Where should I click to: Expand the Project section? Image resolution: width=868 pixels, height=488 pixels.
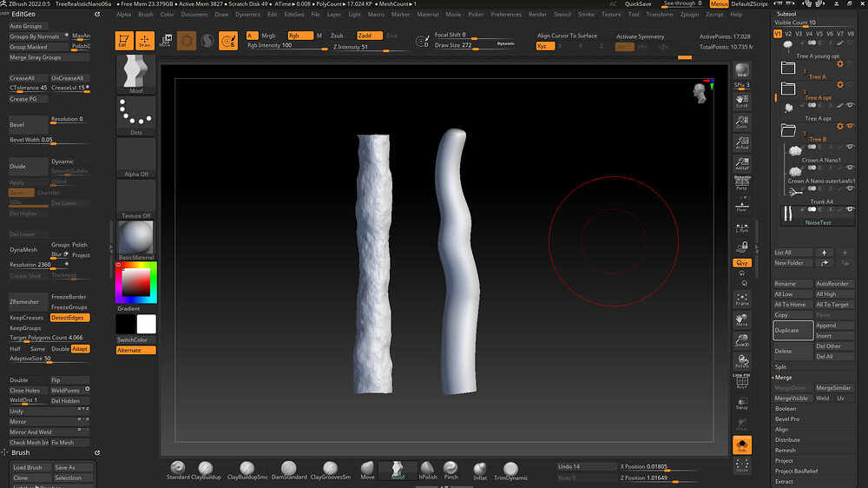tap(784, 461)
